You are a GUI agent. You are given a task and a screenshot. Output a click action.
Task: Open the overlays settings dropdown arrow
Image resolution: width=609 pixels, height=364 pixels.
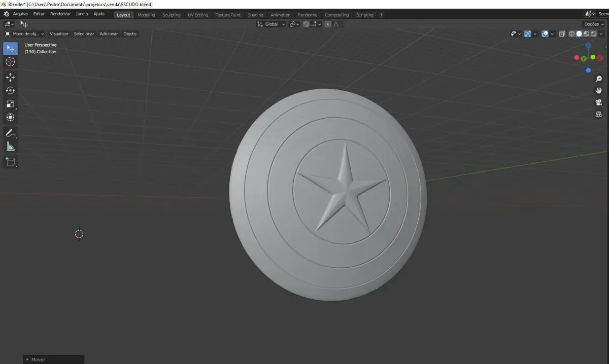[x=552, y=33]
